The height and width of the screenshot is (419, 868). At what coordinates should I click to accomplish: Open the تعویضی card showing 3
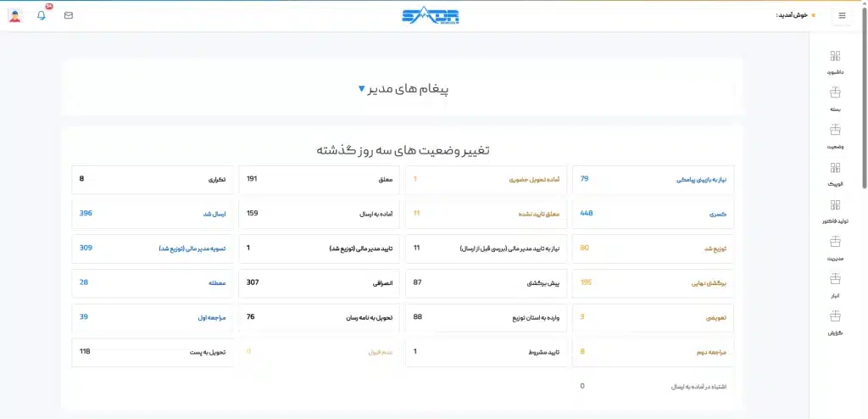coord(654,318)
